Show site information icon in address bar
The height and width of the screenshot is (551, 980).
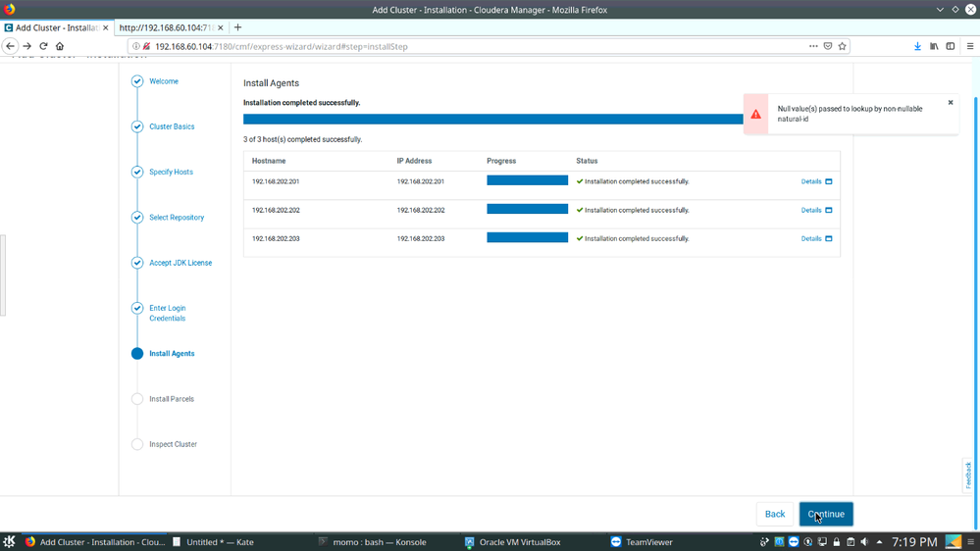point(135,46)
